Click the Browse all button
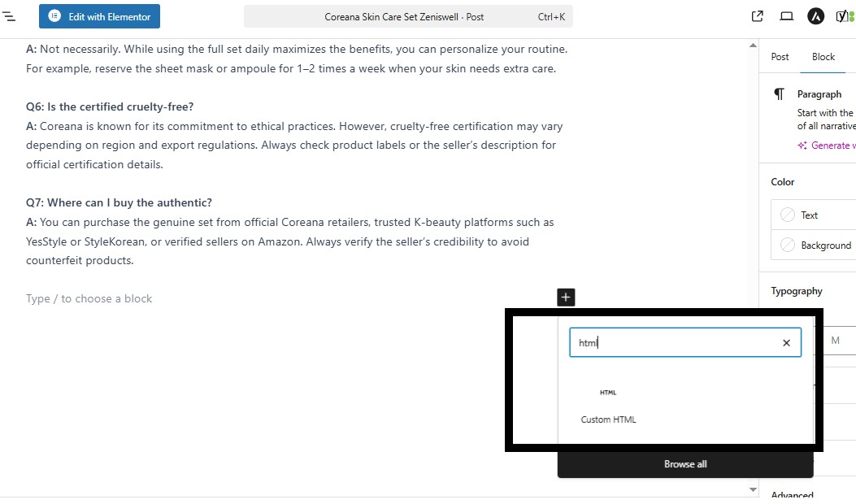 point(685,464)
